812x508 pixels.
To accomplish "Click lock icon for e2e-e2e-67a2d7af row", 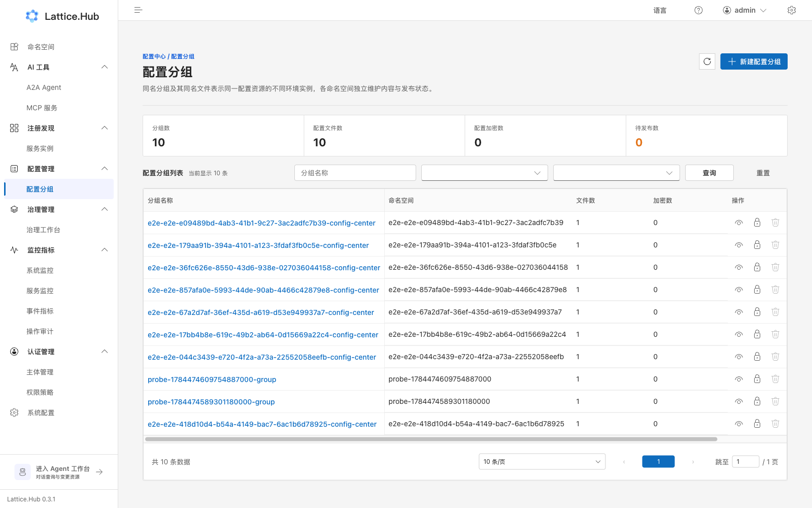I will pyautogui.click(x=757, y=312).
